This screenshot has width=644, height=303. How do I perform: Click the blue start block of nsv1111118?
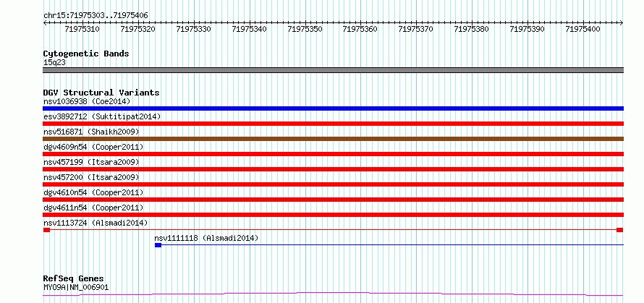(x=158, y=245)
